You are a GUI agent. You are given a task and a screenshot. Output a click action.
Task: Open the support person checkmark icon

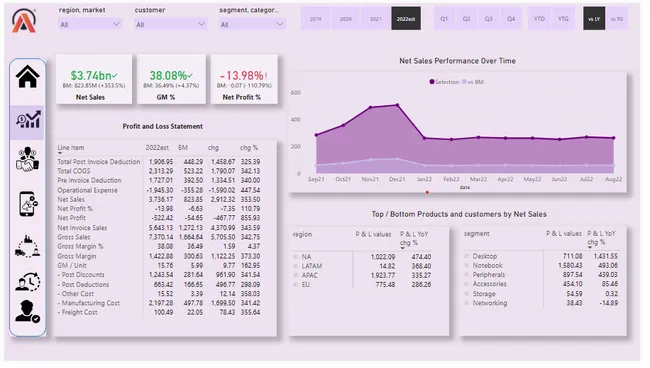tap(28, 311)
